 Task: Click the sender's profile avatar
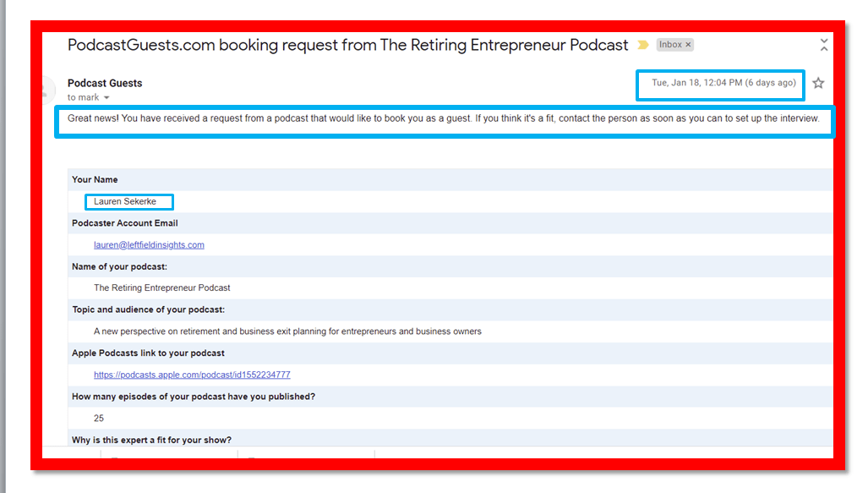(x=49, y=90)
